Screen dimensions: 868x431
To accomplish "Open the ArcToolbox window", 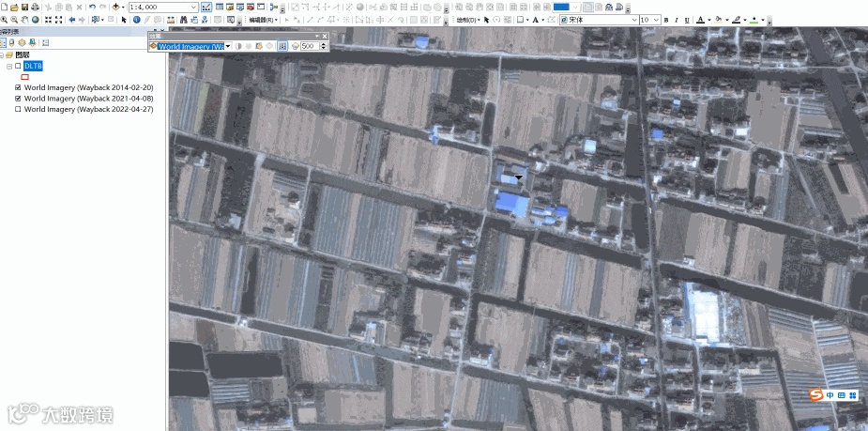I will pyautogui.click(x=251, y=8).
